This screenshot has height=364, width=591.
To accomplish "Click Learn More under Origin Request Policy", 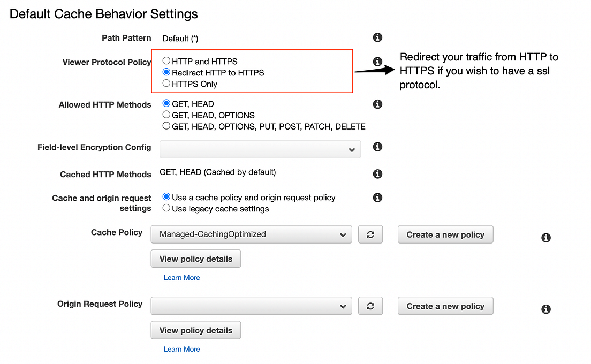I will click(181, 349).
